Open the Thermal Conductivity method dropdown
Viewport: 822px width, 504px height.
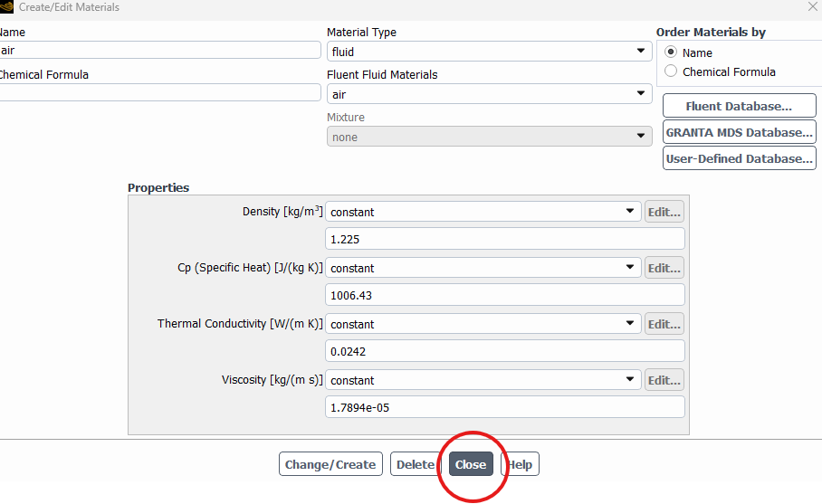point(483,324)
